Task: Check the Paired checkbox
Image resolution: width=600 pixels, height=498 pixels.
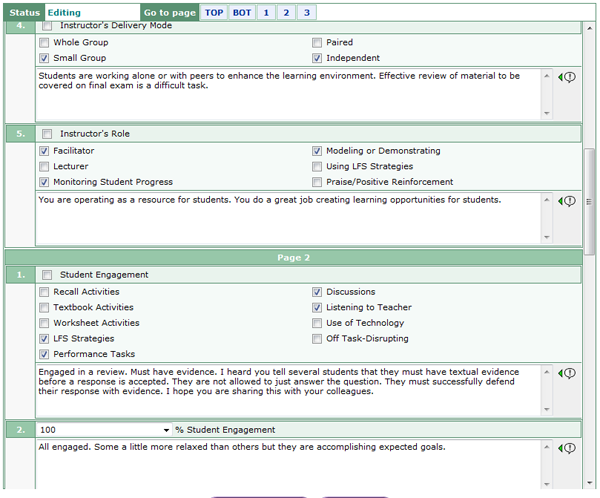Action: pyautogui.click(x=317, y=42)
